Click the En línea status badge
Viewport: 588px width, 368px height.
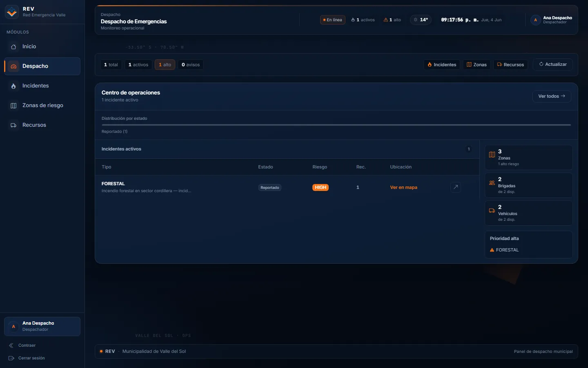pyautogui.click(x=332, y=20)
